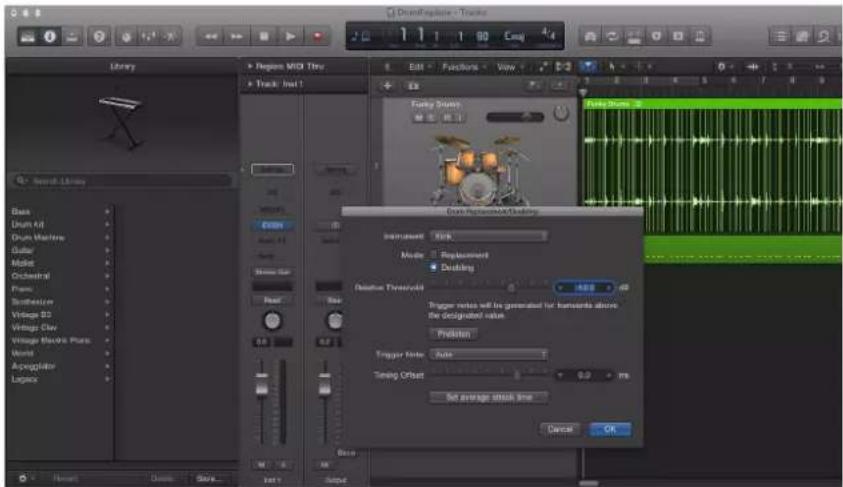Open the Edit menu in tracks area
The image size is (843, 487).
coord(419,67)
